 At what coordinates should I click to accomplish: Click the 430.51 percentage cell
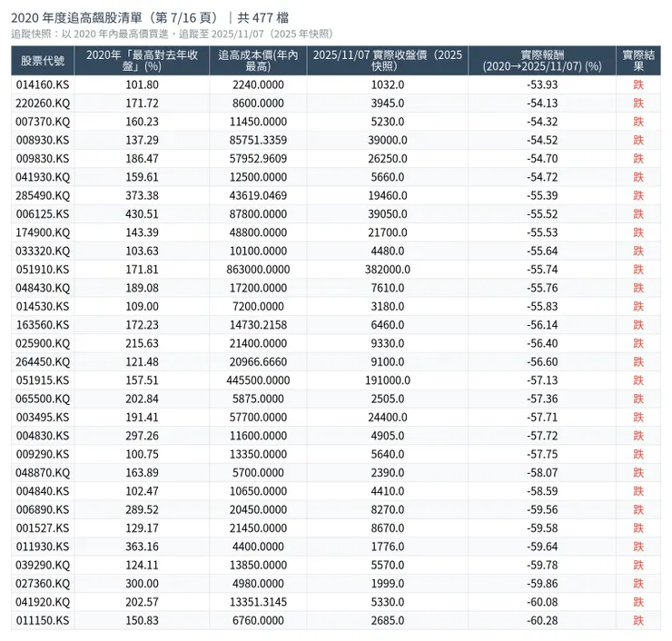(x=142, y=213)
